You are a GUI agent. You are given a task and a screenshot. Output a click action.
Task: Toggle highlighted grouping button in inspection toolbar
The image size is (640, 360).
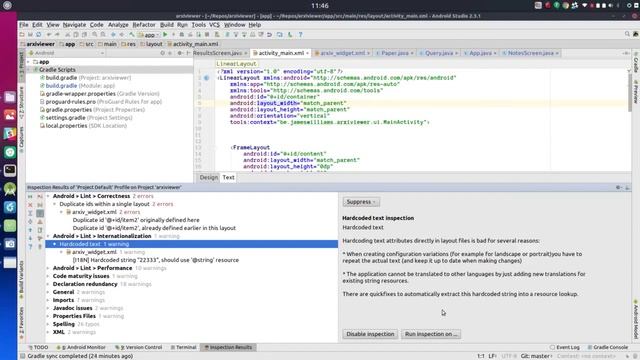pyautogui.click(x=40, y=213)
